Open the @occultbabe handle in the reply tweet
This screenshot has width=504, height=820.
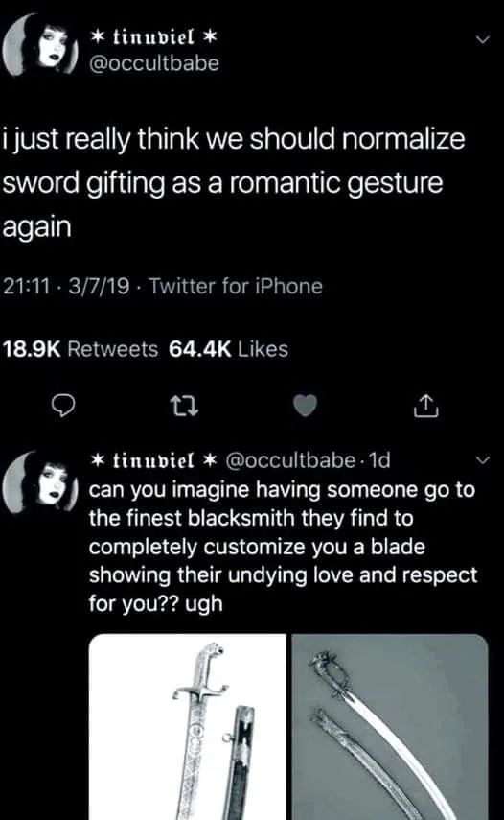[290, 460]
